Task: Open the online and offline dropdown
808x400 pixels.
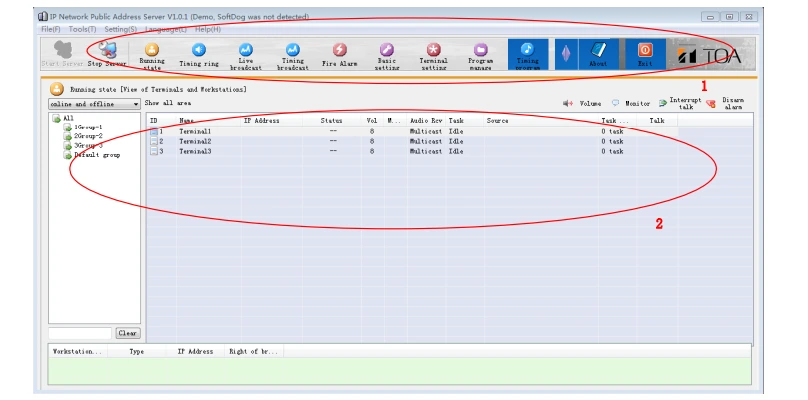Action: 94,104
